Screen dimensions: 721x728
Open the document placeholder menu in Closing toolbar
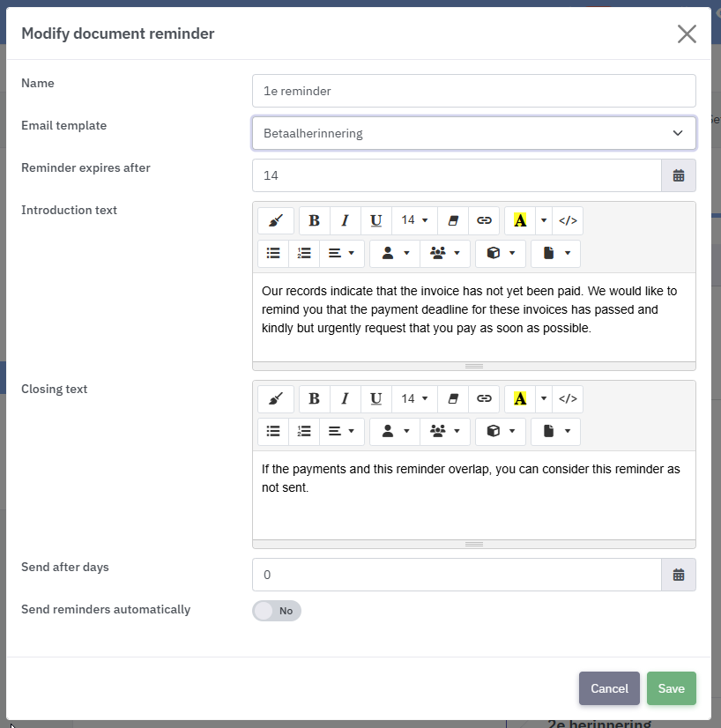[x=555, y=432]
